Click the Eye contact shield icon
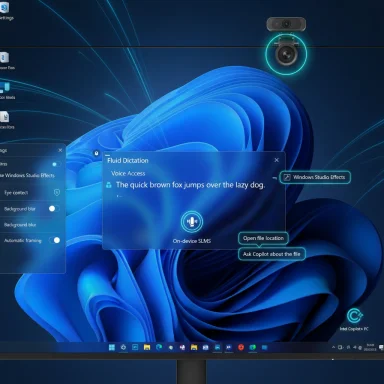 (x=57, y=193)
